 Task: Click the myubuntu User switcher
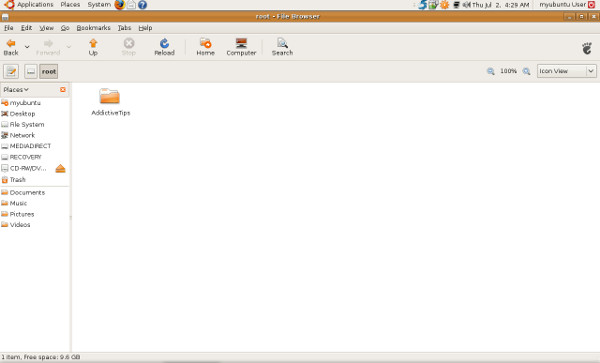pos(562,5)
